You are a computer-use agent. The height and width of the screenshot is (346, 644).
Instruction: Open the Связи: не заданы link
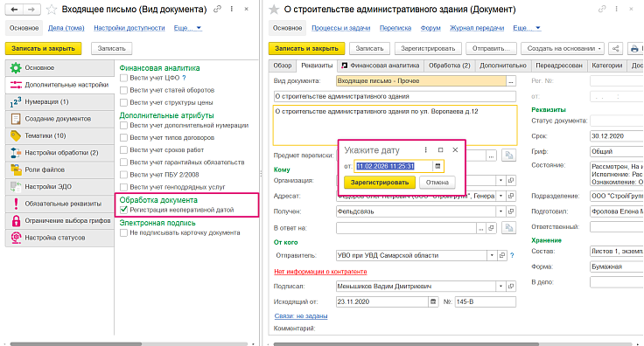(301, 316)
